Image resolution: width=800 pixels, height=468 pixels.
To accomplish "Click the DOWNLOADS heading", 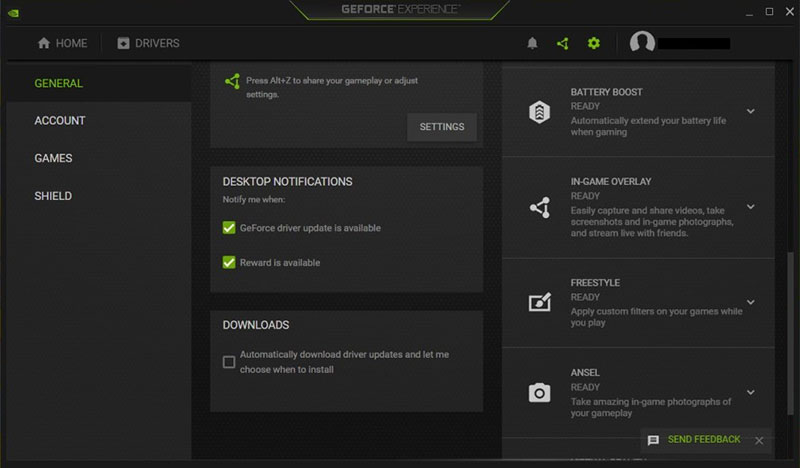I will click(x=256, y=325).
